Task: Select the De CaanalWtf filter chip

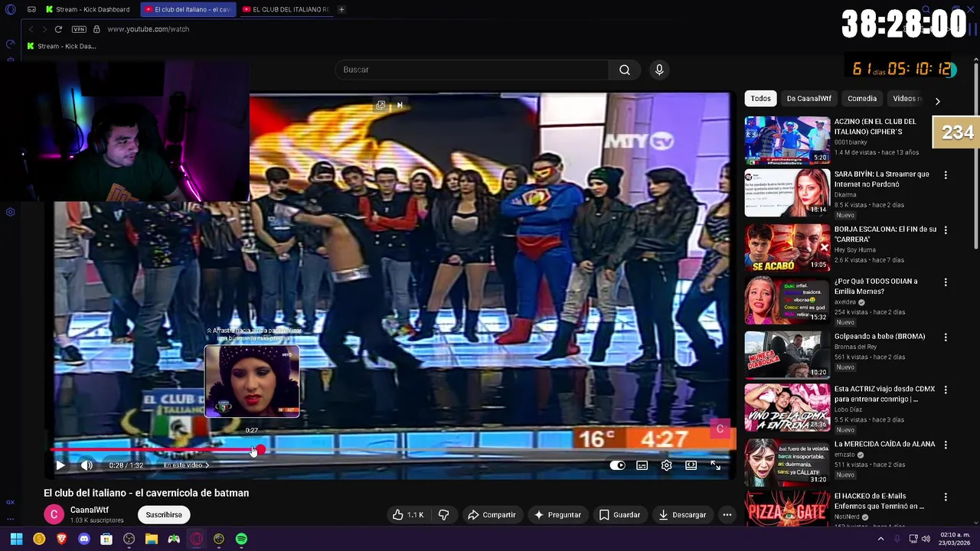Action: pyautogui.click(x=808, y=99)
